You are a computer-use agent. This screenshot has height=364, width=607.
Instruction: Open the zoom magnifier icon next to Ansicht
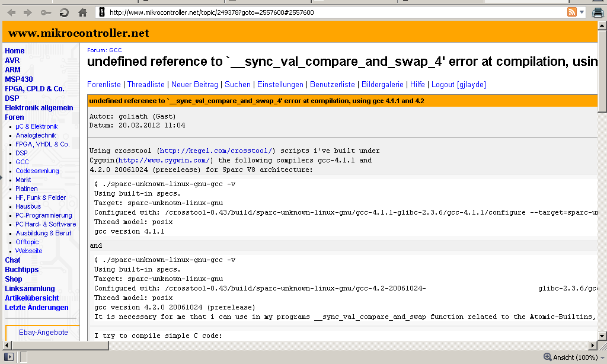(547, 357)
